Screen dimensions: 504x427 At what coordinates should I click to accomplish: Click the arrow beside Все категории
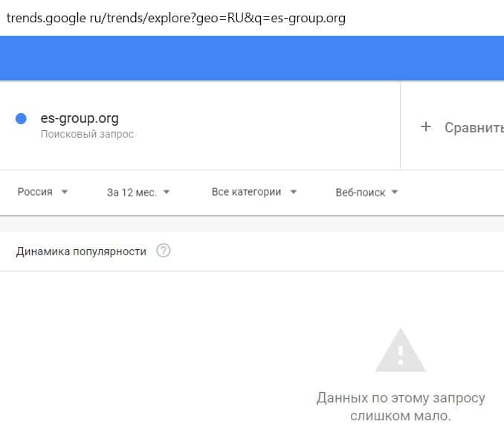coord(294,192)
